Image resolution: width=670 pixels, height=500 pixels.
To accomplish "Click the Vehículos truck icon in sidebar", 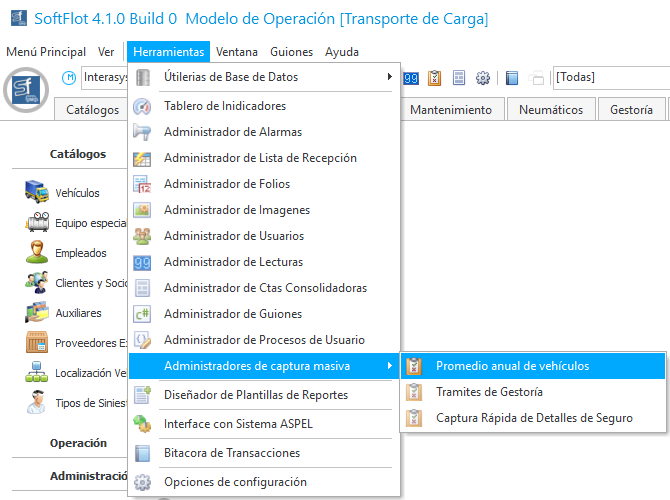I will [x=38, y=193].
